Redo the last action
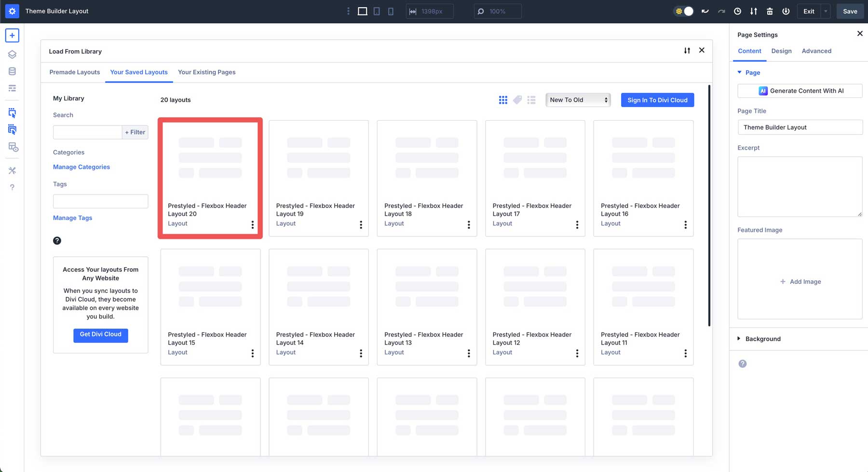 coord(721,11)
